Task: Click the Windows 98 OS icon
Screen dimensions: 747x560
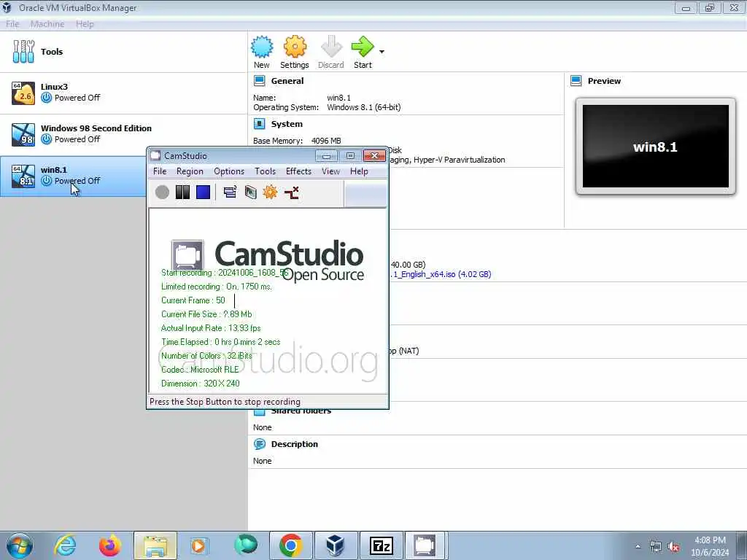Action: [23, 134]
